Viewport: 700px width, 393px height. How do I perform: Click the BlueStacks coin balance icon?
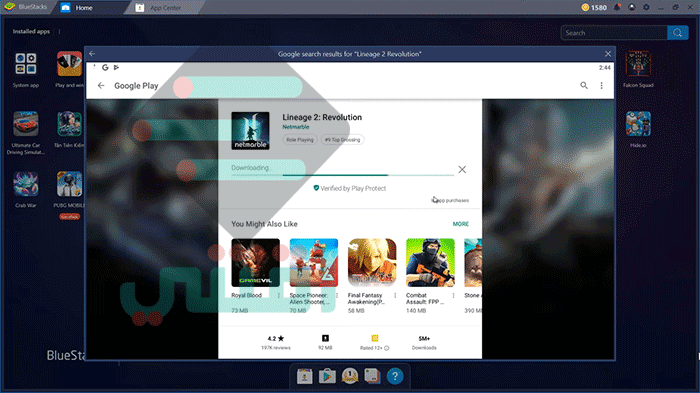[x=585, y=7]
